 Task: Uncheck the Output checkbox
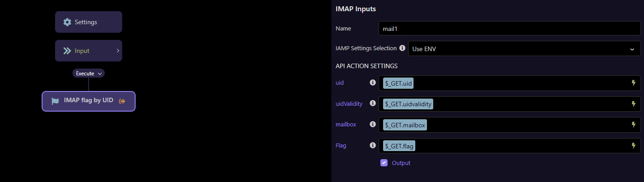coord(384,163)
